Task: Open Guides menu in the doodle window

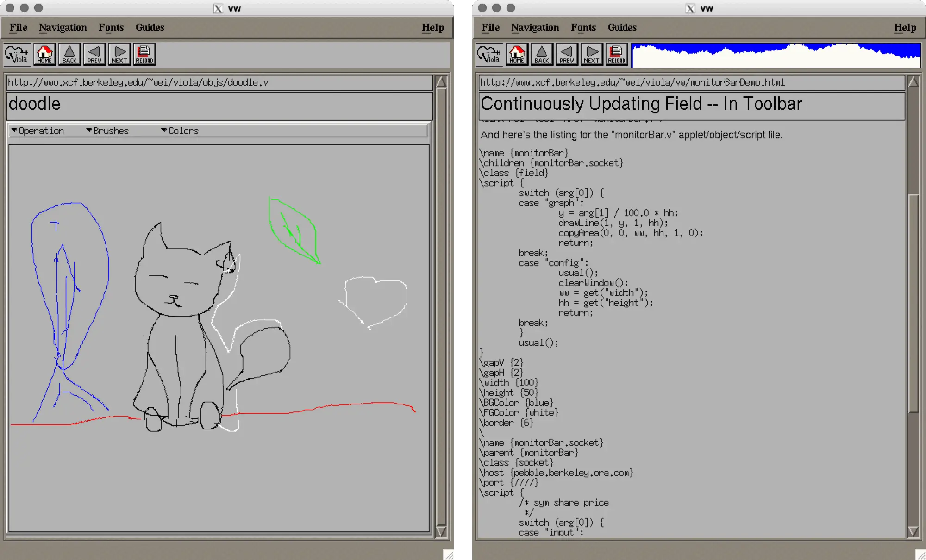Action: click(150, 27)
